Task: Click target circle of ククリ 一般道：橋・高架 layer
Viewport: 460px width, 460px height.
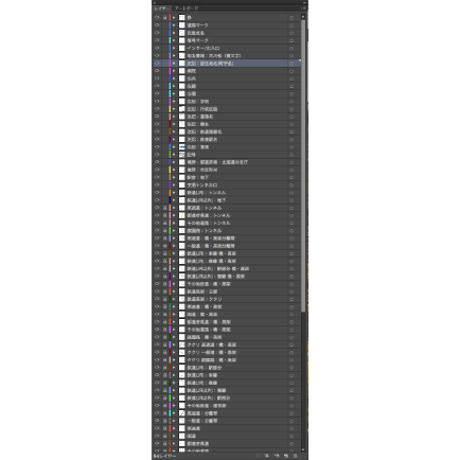Action: [291, 352]
